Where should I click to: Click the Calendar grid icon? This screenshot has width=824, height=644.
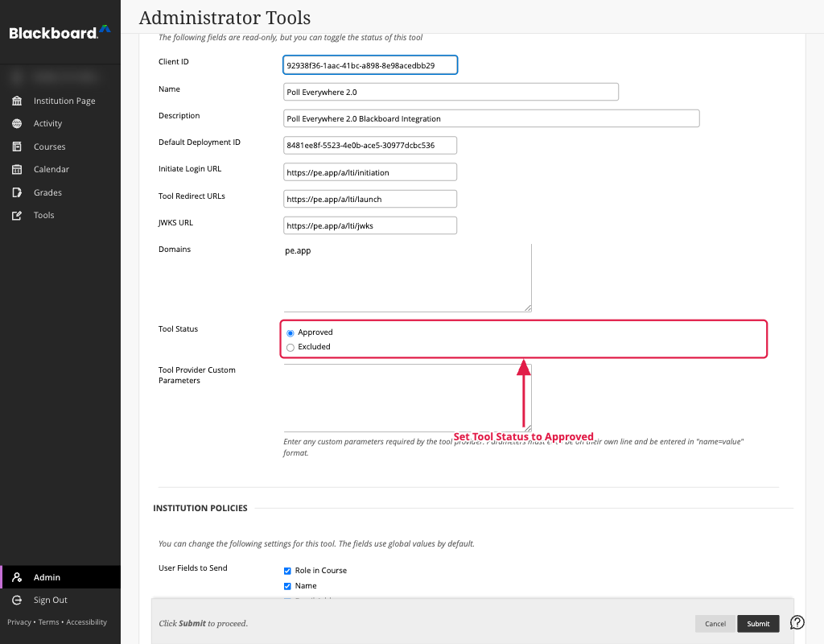tap(17, 169)
